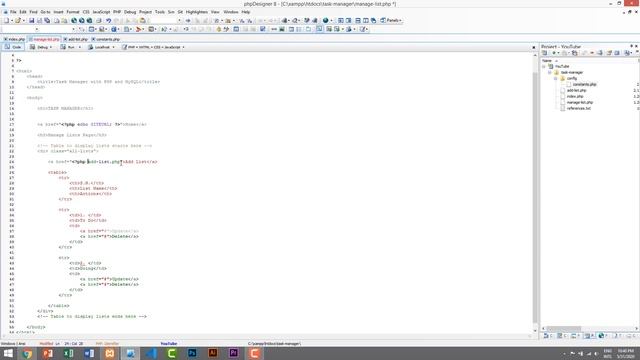Open the Localhost dropdown
The image size is (640, 360).
tap(101, 47)
